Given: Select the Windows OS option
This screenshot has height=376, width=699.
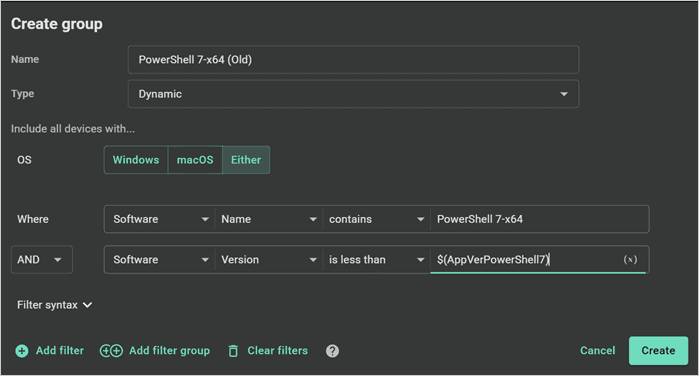Looking at the screenshot, I should [136, 160].
